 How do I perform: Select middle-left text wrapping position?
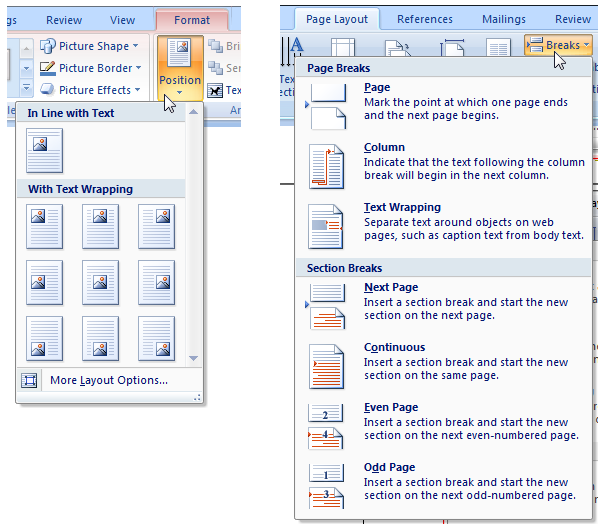pyautogui.click(x=44, y=282)
